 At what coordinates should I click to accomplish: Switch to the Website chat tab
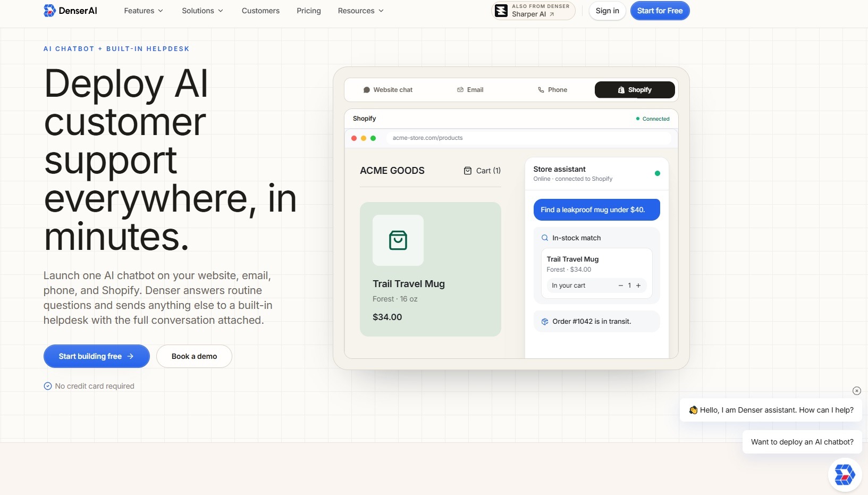point(387,90)
